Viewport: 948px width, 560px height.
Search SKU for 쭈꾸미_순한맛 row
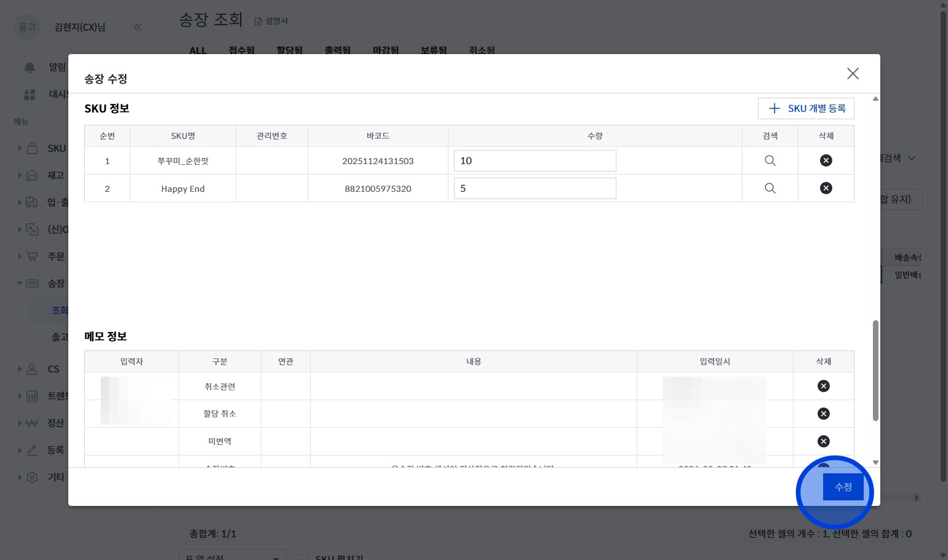coord(770,161)
